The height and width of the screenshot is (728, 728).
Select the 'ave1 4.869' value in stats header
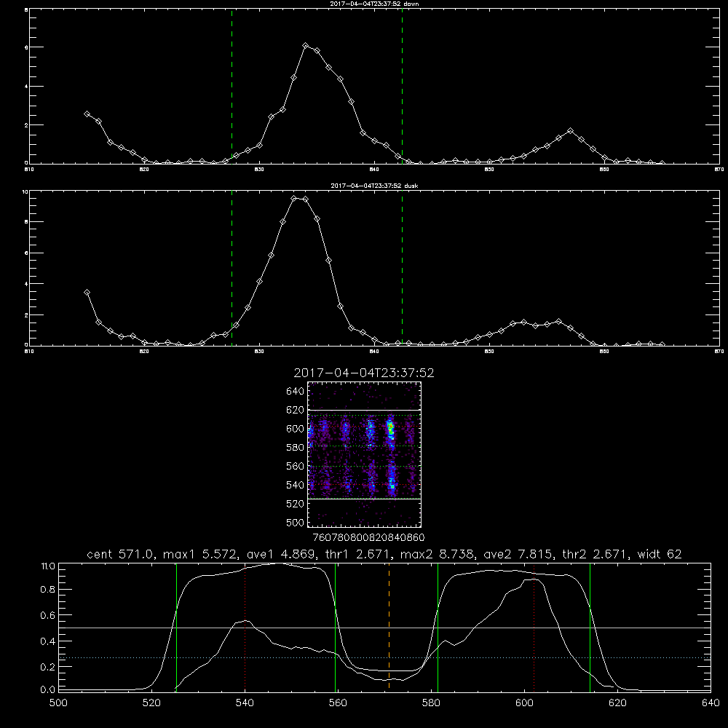click(x=281, y=554)
